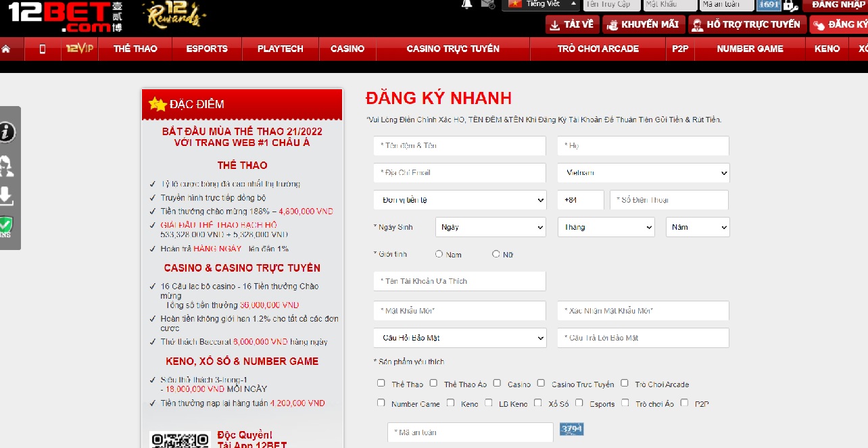868x448 pixels.
Task: Open the THỂ THAO menu item
Action: coord(135,49)
